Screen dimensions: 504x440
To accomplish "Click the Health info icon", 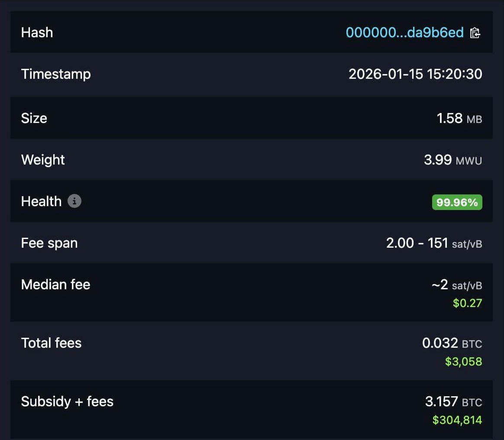I will (x=74, y=201).
